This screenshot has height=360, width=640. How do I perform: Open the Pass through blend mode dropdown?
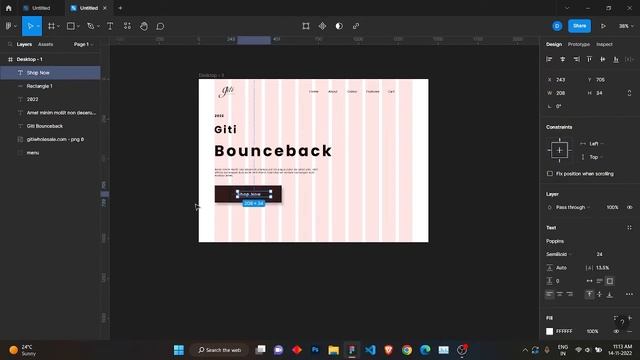pos(573,207)
